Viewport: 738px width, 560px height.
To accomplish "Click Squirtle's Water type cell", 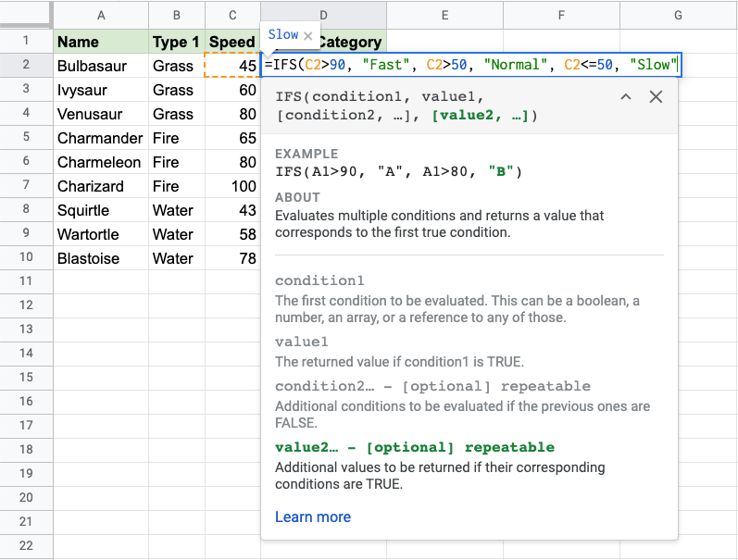I will click(176, 210).
